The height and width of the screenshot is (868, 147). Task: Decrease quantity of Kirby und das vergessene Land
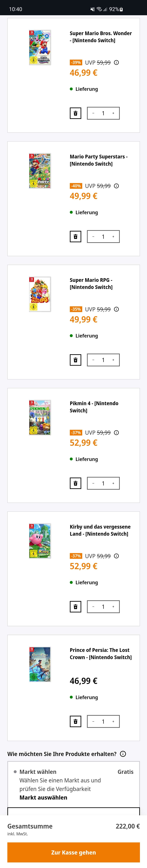(x=93, y=607)
